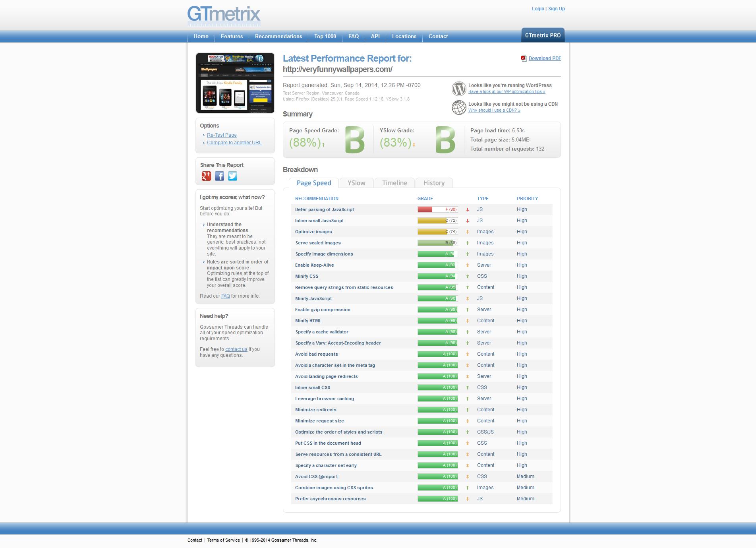Click the red down arrow for Defer parsing
Screen dimensions: 756x548
[x=468, y=209]
